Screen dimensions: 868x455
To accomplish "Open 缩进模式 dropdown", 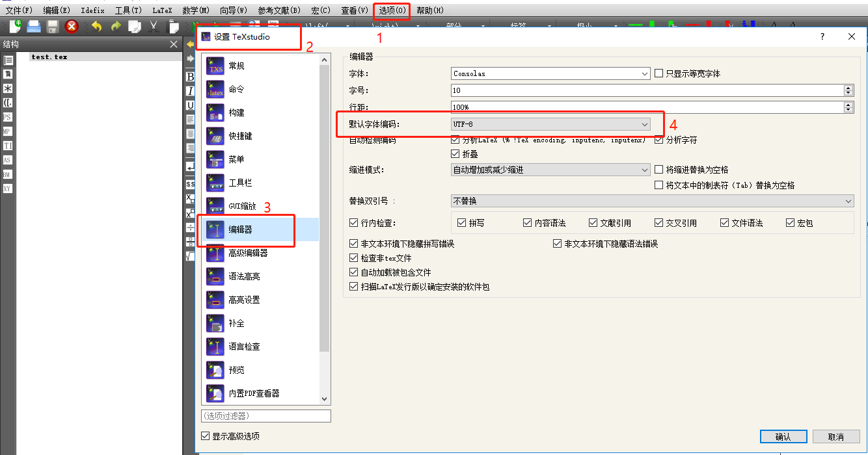I will click(x=550, y=170).
